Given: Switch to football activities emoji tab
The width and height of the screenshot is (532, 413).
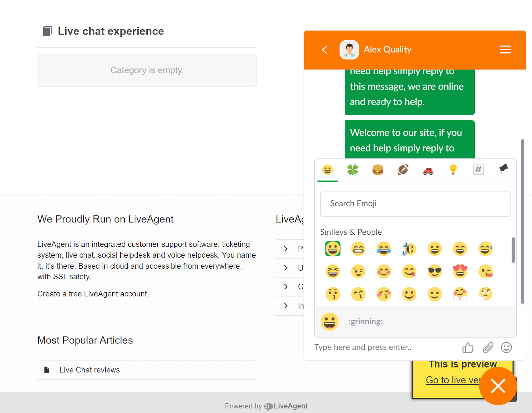Looking at the screenshot, I should pos(403,170).
